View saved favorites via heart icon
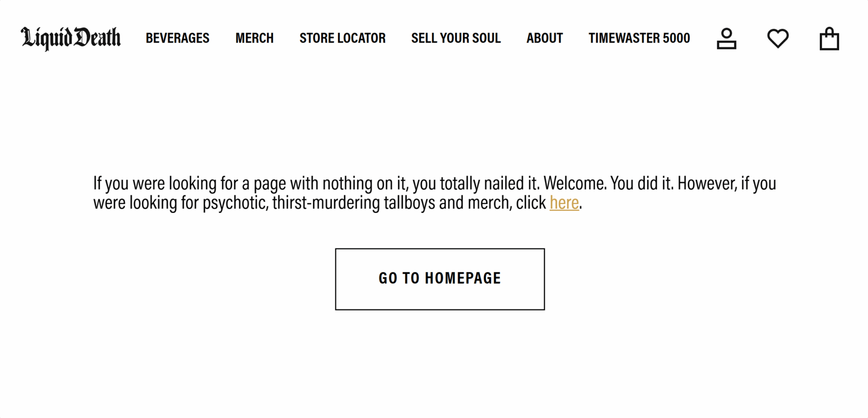Image resolution: width=868 pixels, height=418 pixels. [778, 39]
